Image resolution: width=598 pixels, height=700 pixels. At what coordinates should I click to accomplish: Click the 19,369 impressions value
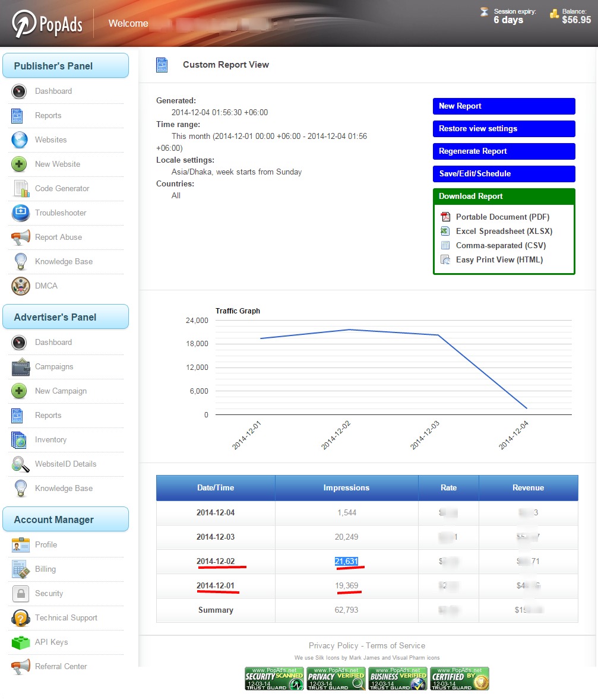347,586
